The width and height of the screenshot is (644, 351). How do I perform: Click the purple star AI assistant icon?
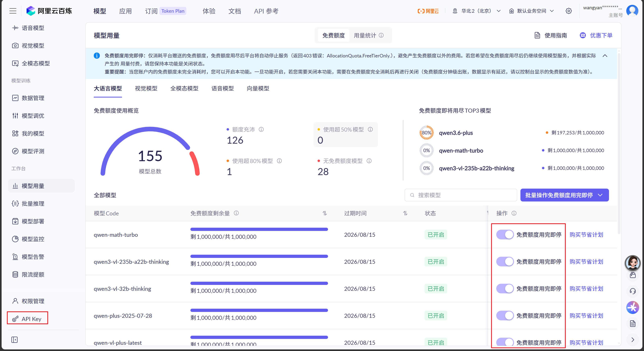click(x=633, y=307)
